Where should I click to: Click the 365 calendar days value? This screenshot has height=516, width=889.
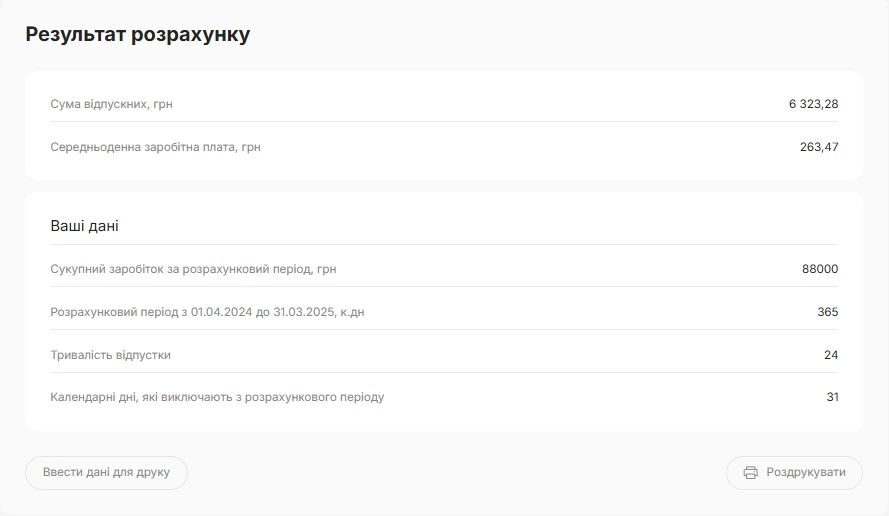coord(828,312)
